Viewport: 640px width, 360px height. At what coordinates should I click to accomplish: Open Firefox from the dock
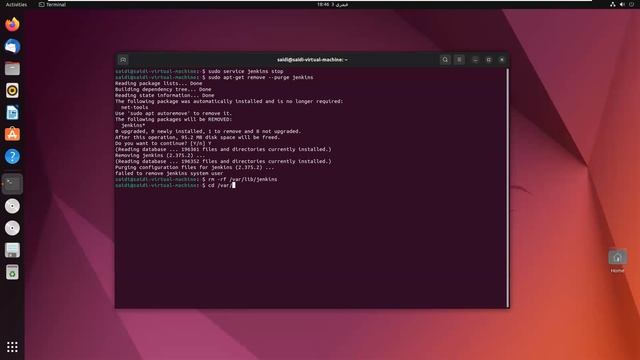(x=12, y=24)
